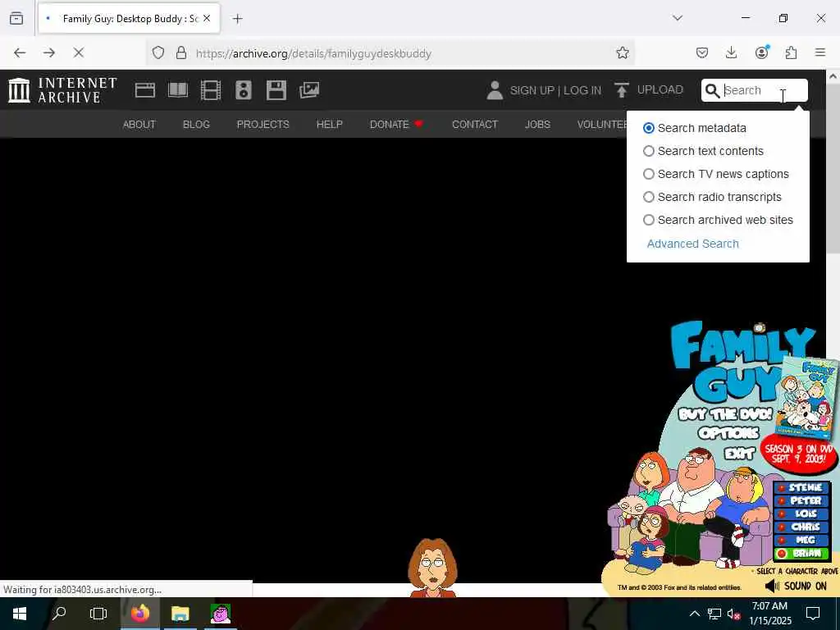The height and width of the screenshot is (630, 840).
Task: Click the browser address bar URL
Action: (313, 53)
